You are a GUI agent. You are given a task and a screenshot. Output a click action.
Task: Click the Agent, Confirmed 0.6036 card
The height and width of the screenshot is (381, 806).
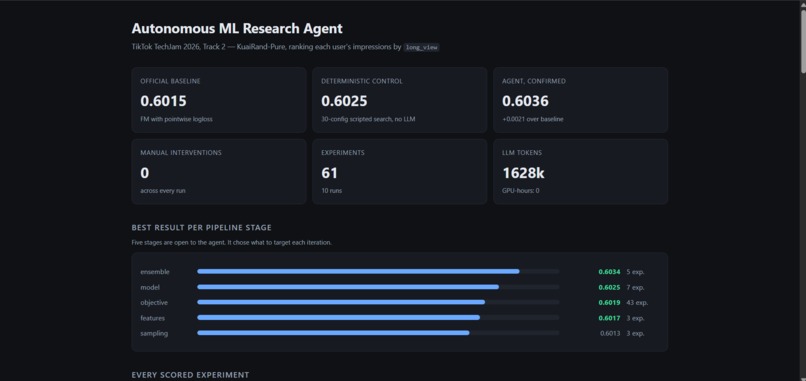(x=580, y=100)
